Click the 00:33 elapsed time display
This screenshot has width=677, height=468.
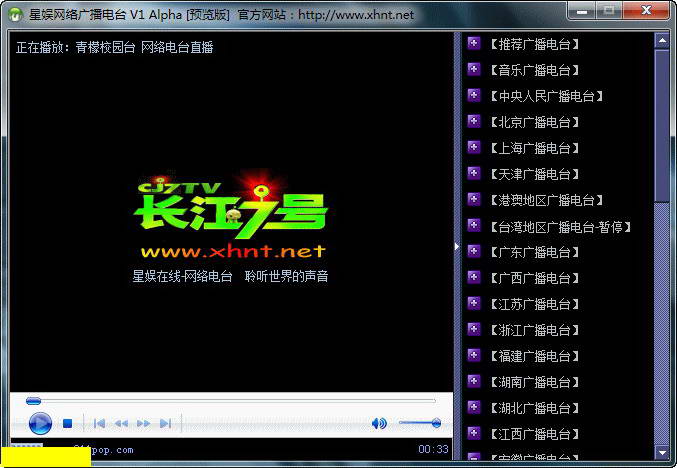(x=433, y=449)
